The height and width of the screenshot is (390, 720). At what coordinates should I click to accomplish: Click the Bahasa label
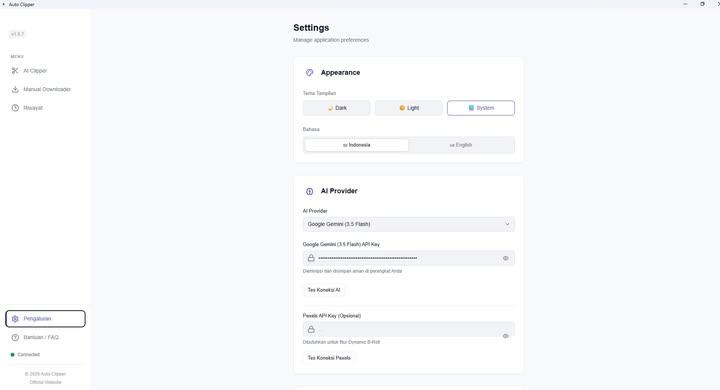point(311,129)
